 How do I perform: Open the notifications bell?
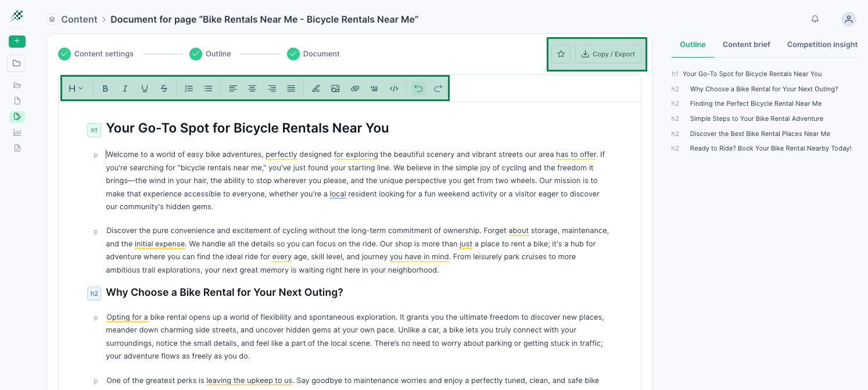815,19
